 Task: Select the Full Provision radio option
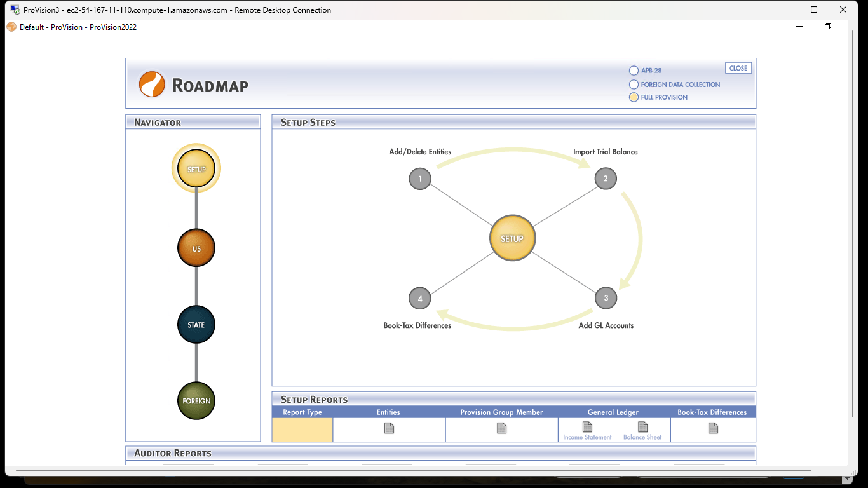pos(634,97)
